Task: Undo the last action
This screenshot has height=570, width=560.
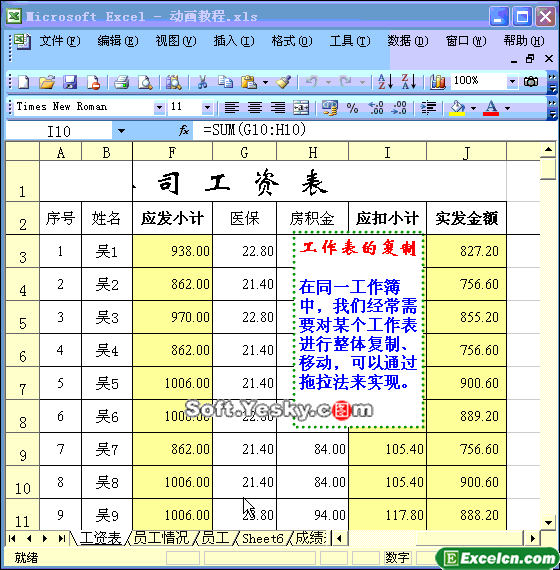Action: pos(312,82)
